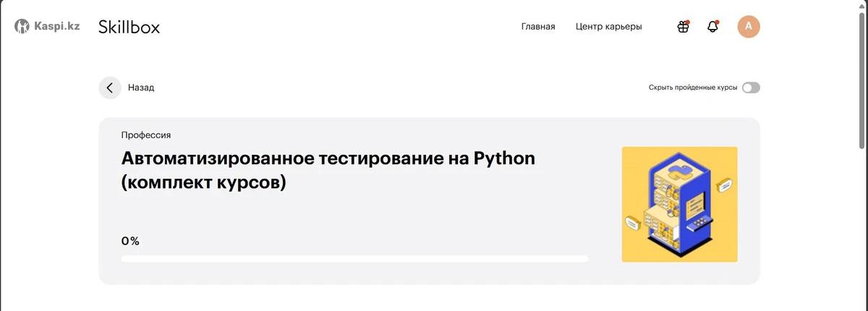Image resolution: width=868 pixels, height=311 pixels.
Task: Click the course progress bar
Action: (354, 258)
